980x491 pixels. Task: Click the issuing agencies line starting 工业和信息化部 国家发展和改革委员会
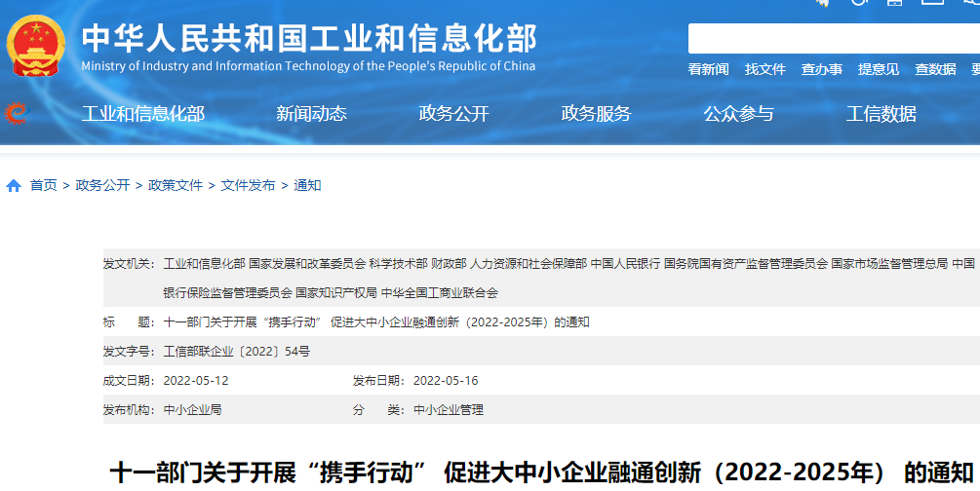point(569,264)
